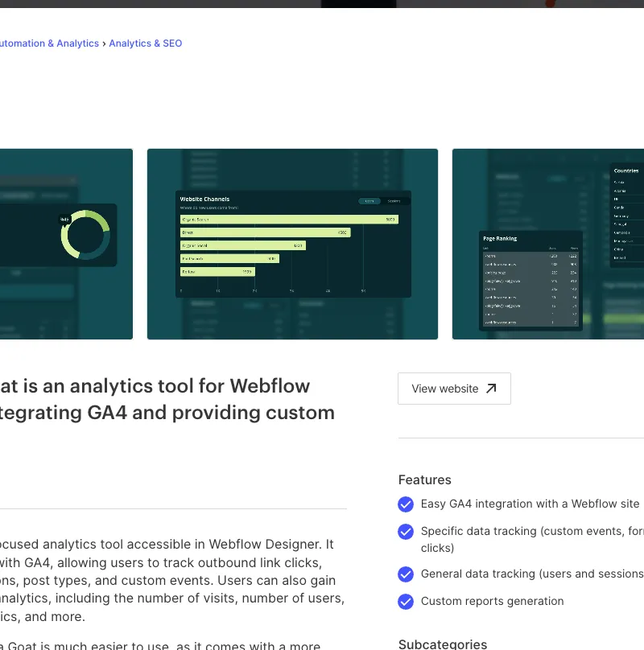
Task: Click the 'Website Channels' title in the screenshot
Action: click(204, 199)
